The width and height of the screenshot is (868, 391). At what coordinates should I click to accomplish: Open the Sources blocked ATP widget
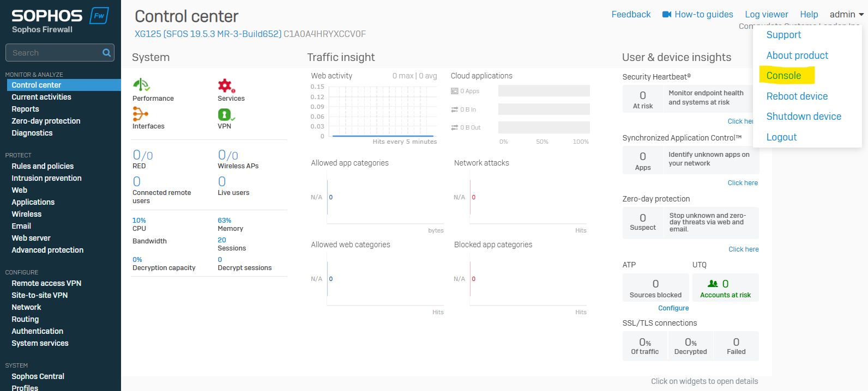click(x=655, y=288)
